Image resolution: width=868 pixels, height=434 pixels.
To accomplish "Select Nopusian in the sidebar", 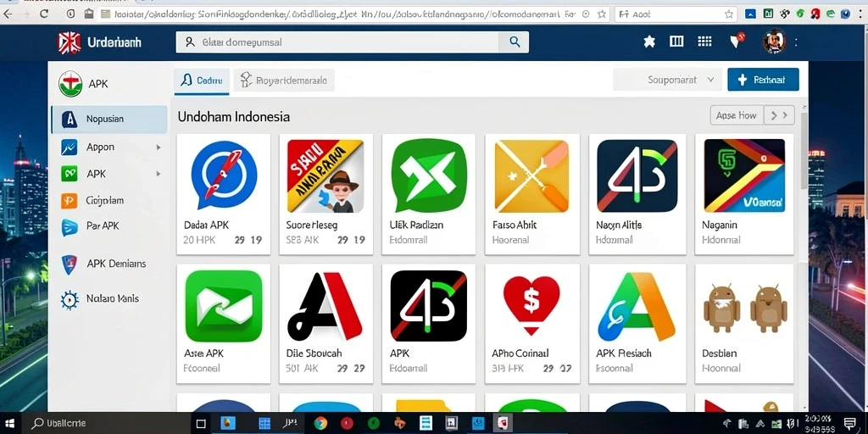I will coord(109,119).
